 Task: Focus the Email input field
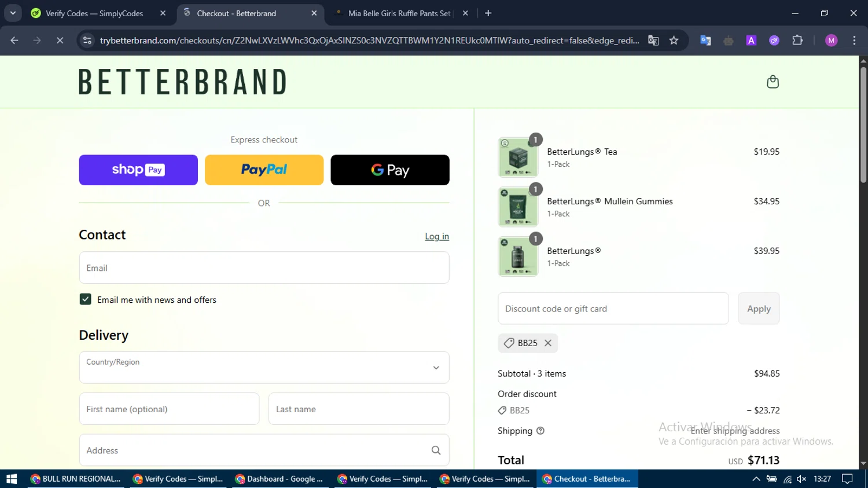click(264, 267)
